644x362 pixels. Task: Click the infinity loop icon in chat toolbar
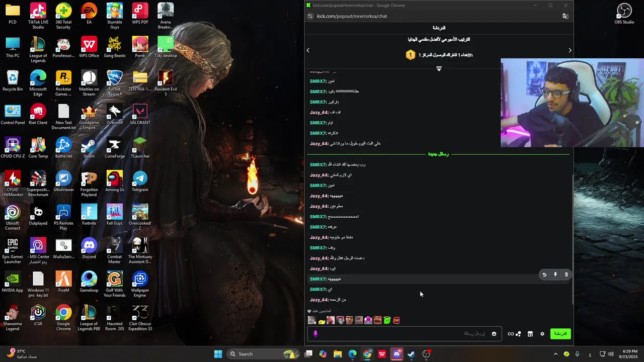511,334
